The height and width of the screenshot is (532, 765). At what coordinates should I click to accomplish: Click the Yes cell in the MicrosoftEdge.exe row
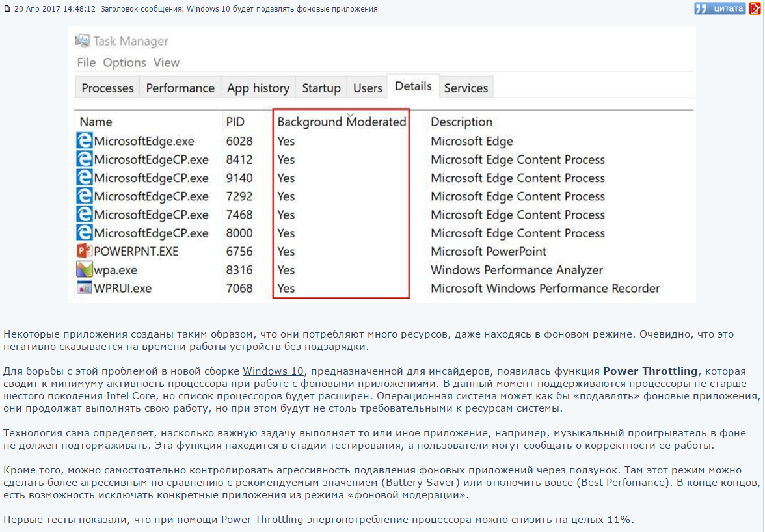pos(286,141)
